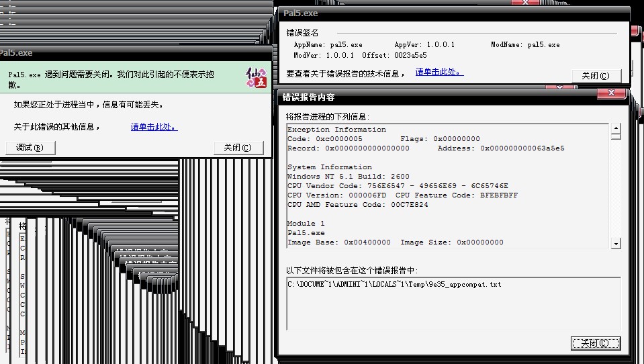
Task: Open the link for additional error information
Action: click(154, 126)
